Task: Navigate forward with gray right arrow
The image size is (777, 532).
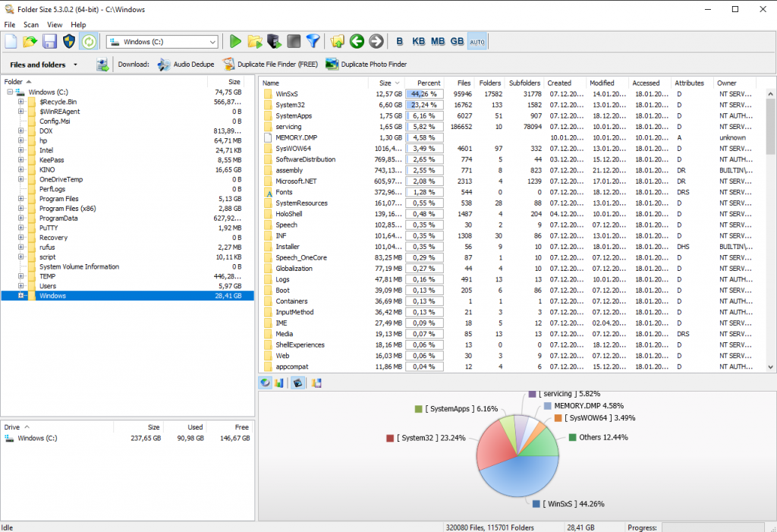Action: 376,42
